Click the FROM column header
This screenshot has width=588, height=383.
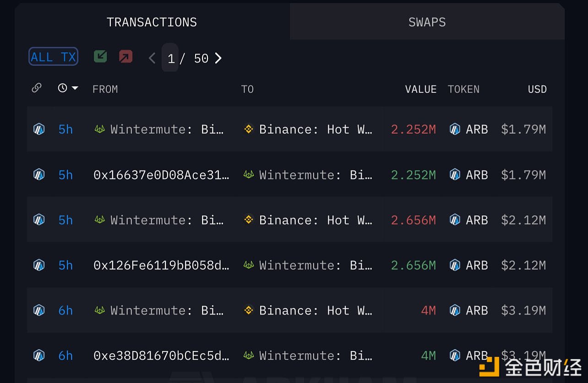click(105, 89)
